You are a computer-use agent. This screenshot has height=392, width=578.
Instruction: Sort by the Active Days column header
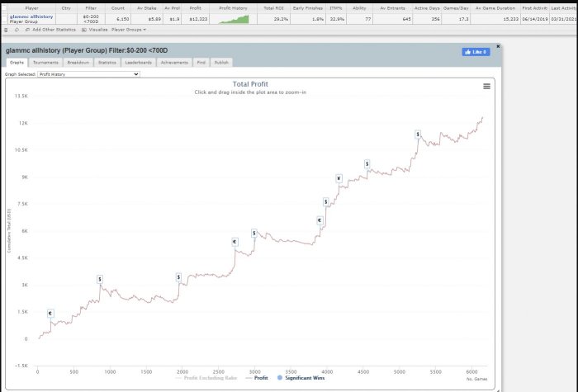point(427,8)
